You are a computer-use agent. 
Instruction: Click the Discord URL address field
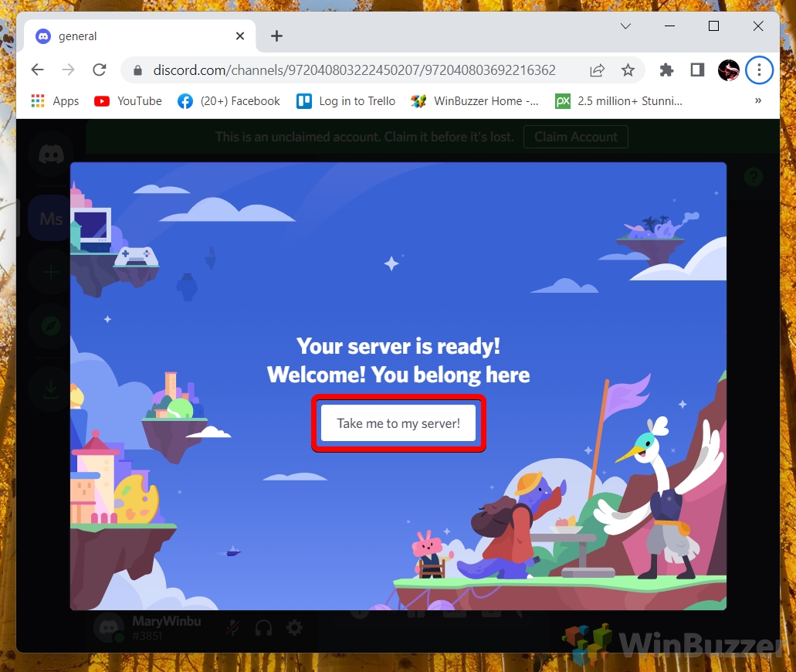[354, 70]
